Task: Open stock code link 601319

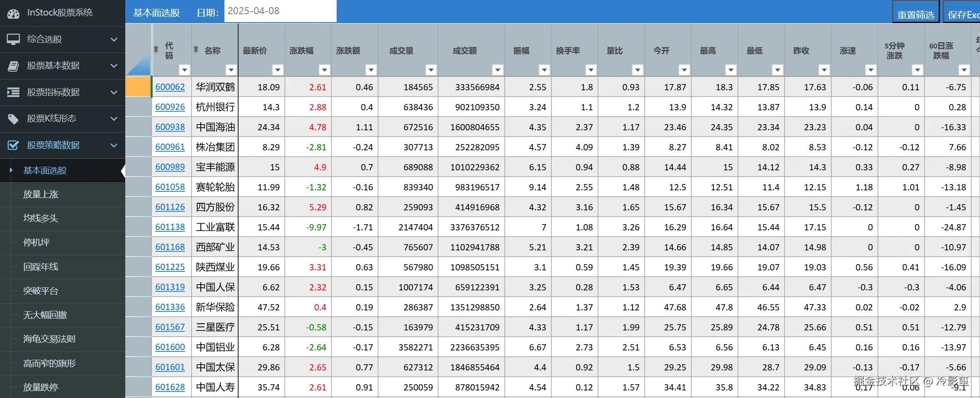Action: [170, 287]
